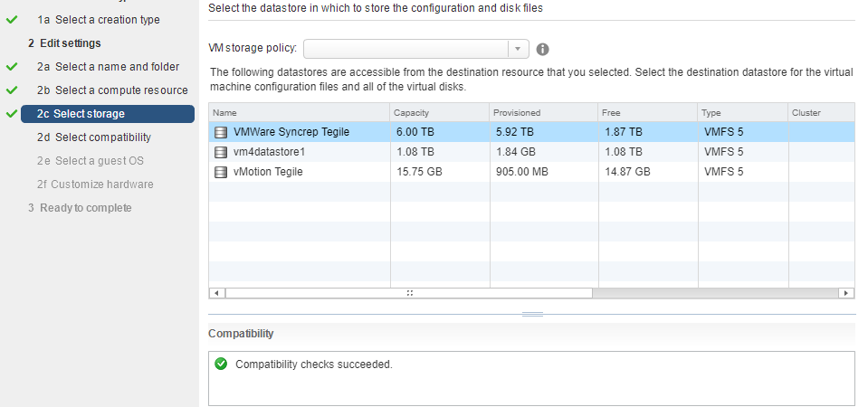The height and width of the screenshot is (407, 868).
Task: Select the vm4datastore1 row
Action: (x=531, y=152)
